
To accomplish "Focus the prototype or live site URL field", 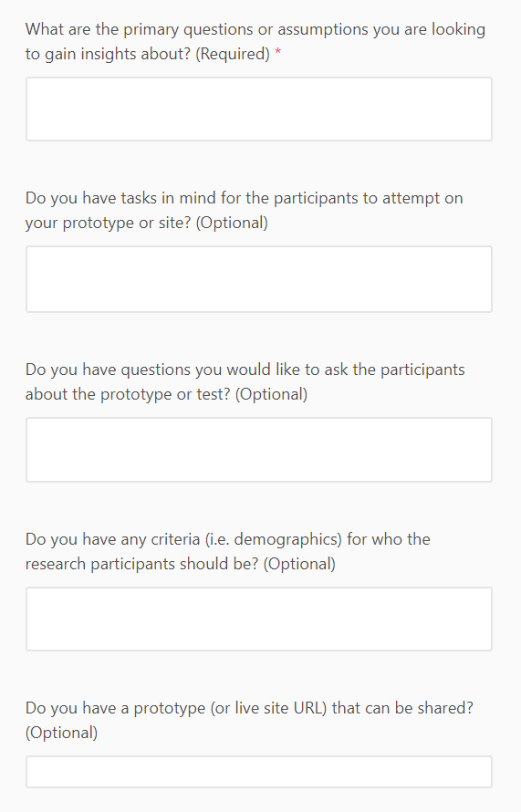I will point(259,772).
